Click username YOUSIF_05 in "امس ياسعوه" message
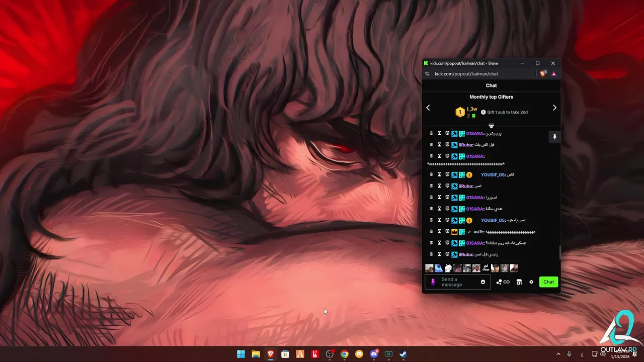This screenshot has width=644, height=362. (x=493, y=220)
